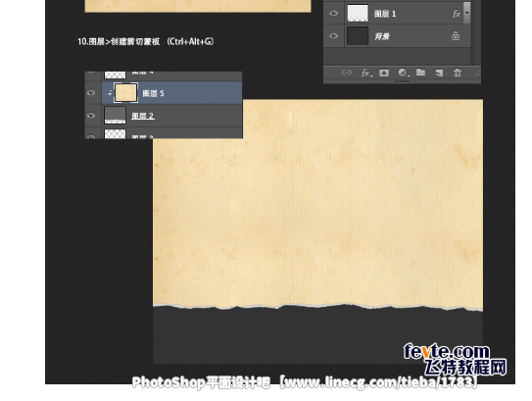Toggle visibility eye of 背景 layer

click(x=333, y=35)
